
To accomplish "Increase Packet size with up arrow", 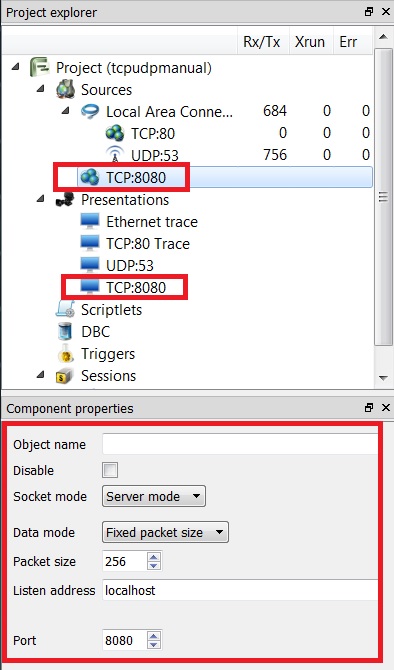I will click(x=154, y=556).
